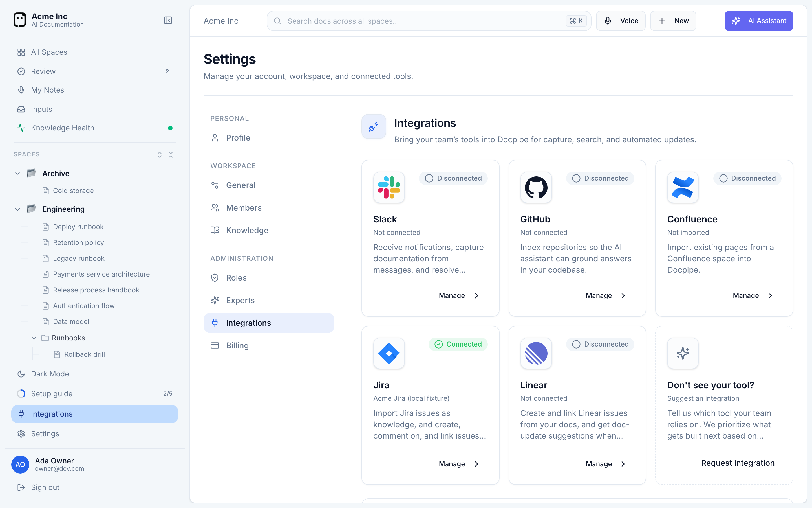Click the search magnifier icon
812x508 pixels.
(x=277, y=21)
